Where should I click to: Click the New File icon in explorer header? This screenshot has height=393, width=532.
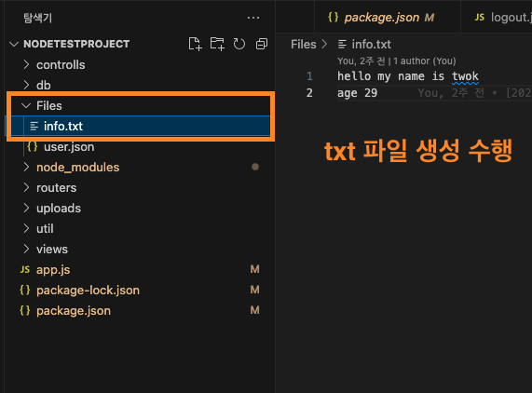coord(195,44)
